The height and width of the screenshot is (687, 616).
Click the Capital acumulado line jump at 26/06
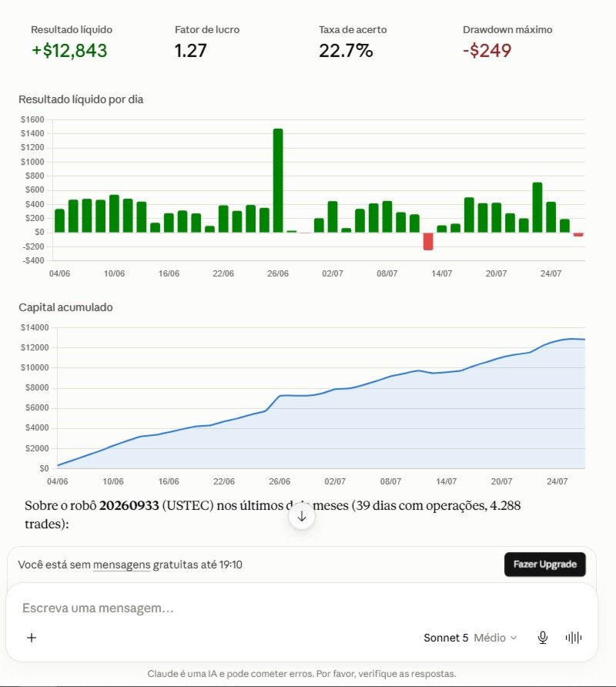click(273, 403)
